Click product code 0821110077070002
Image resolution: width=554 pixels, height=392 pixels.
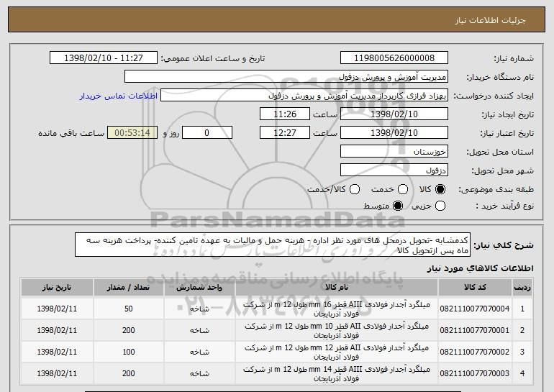coord(475,352)
